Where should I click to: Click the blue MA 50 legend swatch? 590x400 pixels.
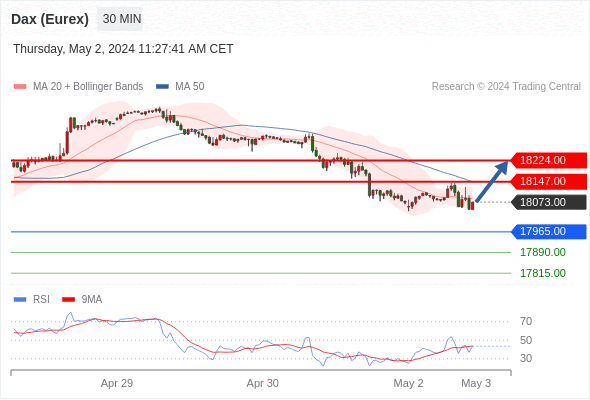pyautogui.click(x=163, y=87)
